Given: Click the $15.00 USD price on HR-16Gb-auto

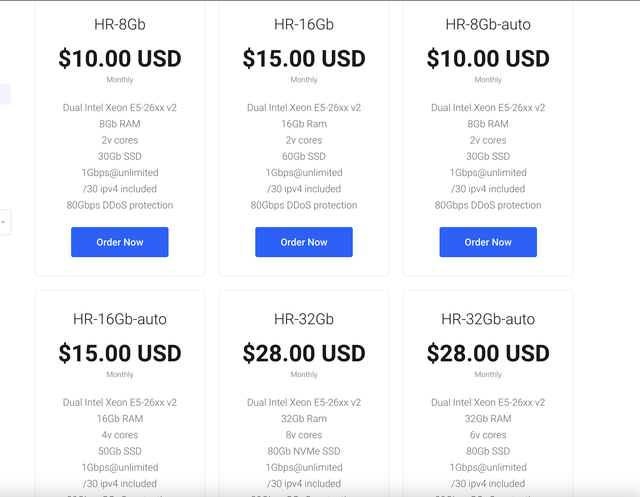Looking at the screenshot, I should point(119,353).
